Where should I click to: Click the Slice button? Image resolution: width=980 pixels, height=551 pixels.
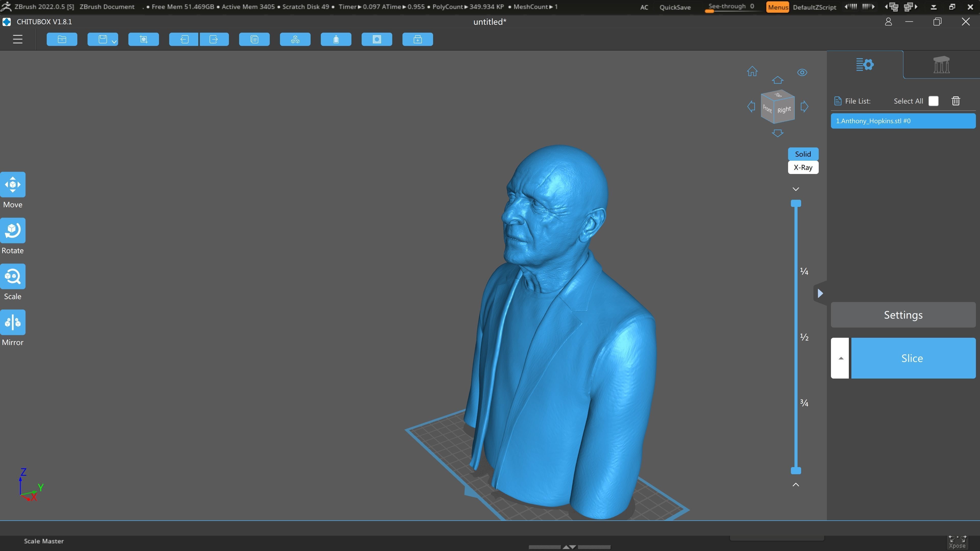tap(913, 358)
